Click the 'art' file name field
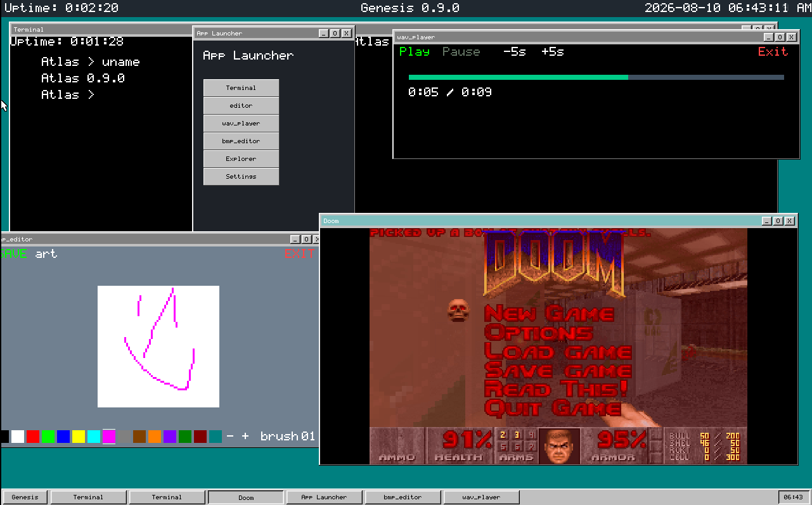 click(46, 254)
